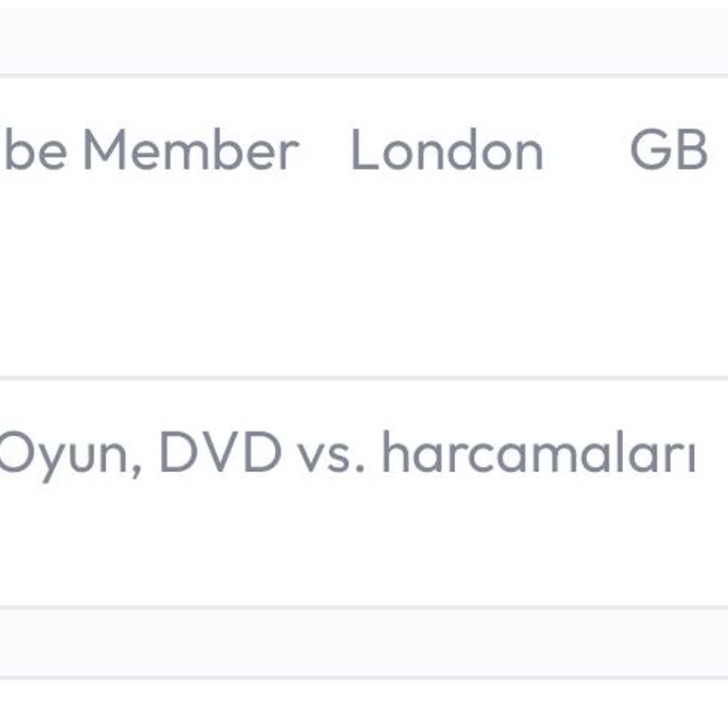Image resolution: width=728 pixels, height=728 pixels.
Task: Click gap between Member and London
Action: tap(325, 152)
